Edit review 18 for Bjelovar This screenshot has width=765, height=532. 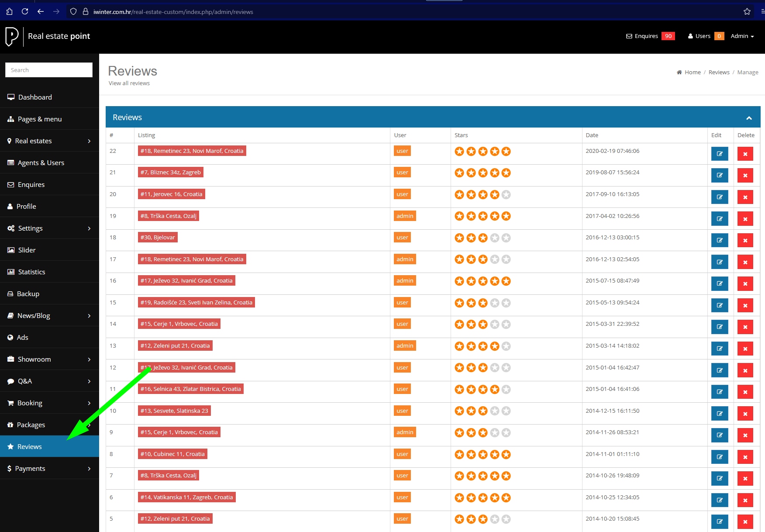click(720, 240)
